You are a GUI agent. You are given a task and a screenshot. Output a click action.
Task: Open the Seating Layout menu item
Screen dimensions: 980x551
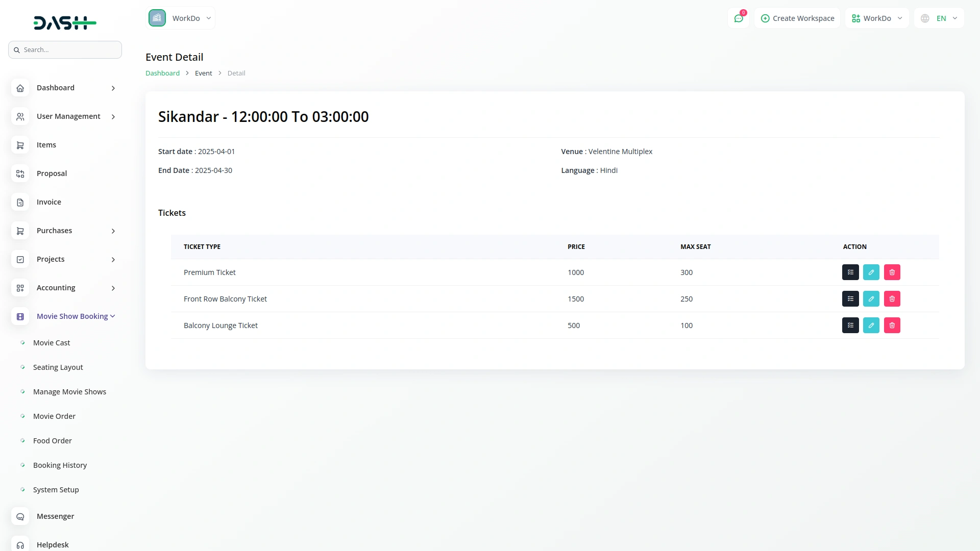58,367
